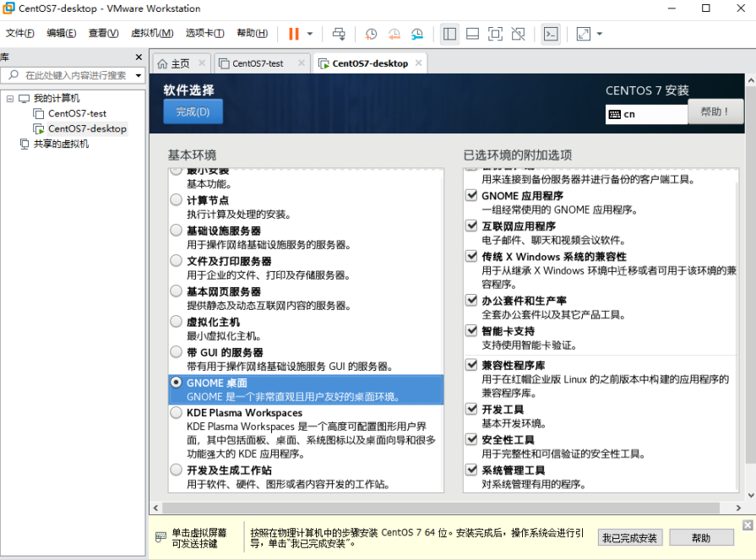
Task: Open the 编辑(E) menu
Action: point(61,33)
